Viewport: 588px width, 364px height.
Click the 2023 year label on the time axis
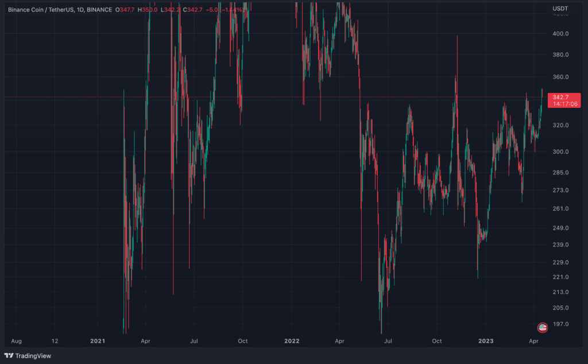[486, 341]
